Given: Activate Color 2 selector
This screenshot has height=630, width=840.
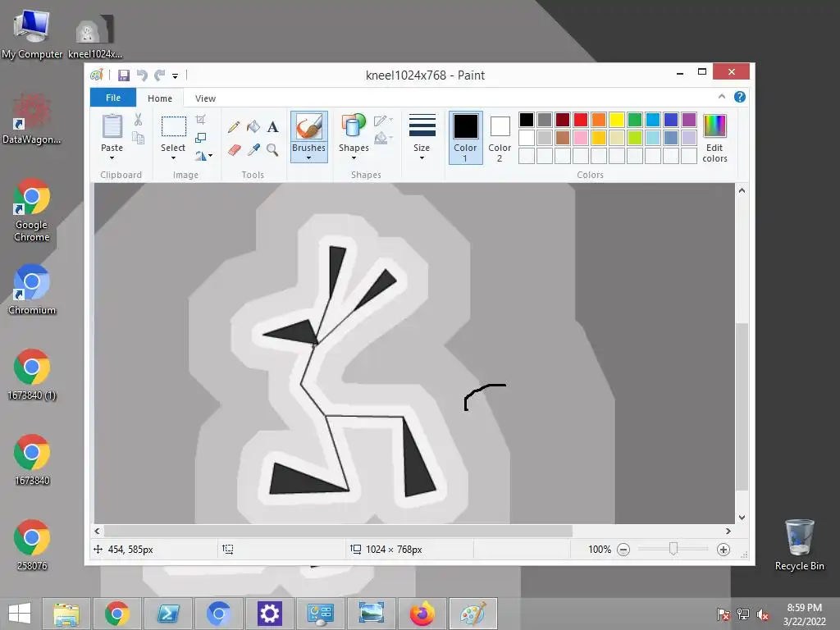Looking at the screenshot, I should tap(500, 138).
